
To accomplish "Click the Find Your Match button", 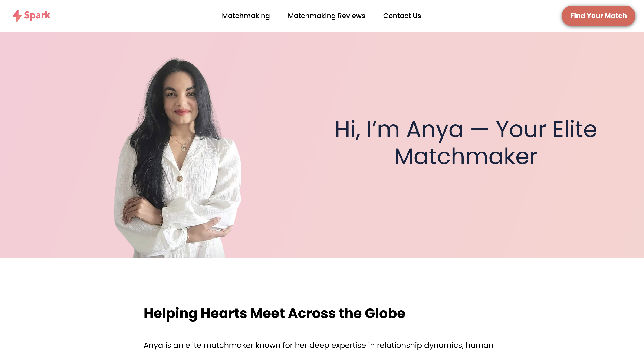I will click(x=598, y=16).
